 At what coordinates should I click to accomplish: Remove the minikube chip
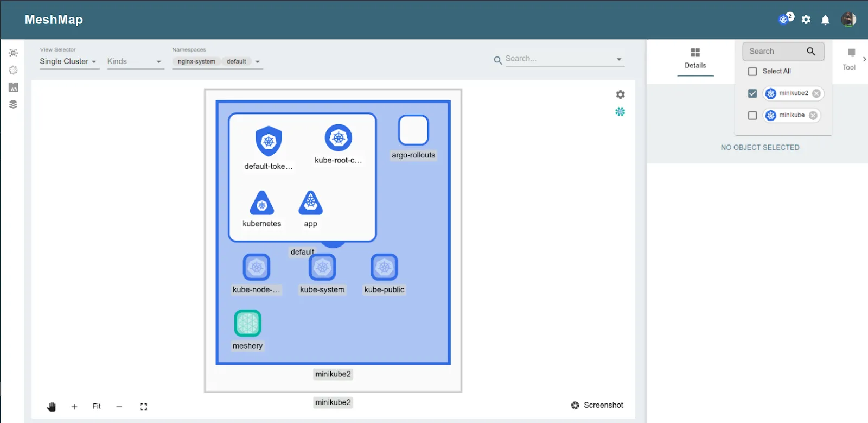click(x=813, y=115)
